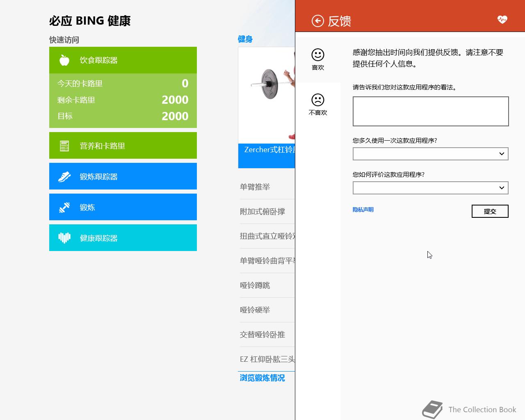Image resolution: width=525 pixels, height=420 pixels.
Task: Select EZ 杠仰卧肱三头 exercise entry
Action: click(x=267, y=359)
